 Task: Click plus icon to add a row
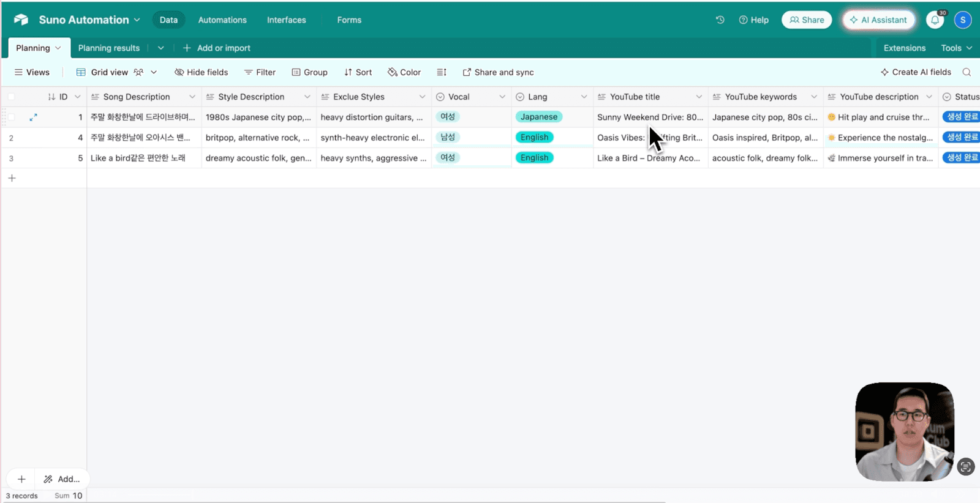pos(12,178)
